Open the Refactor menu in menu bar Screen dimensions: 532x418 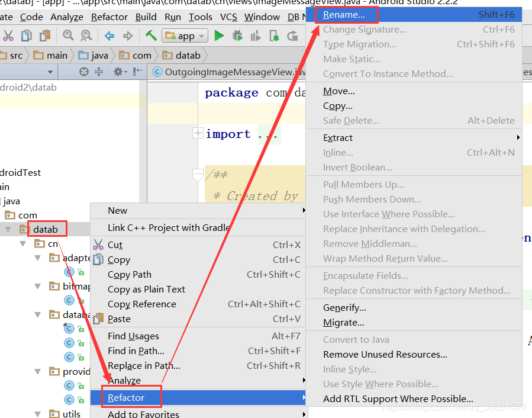tap(109, 17)
